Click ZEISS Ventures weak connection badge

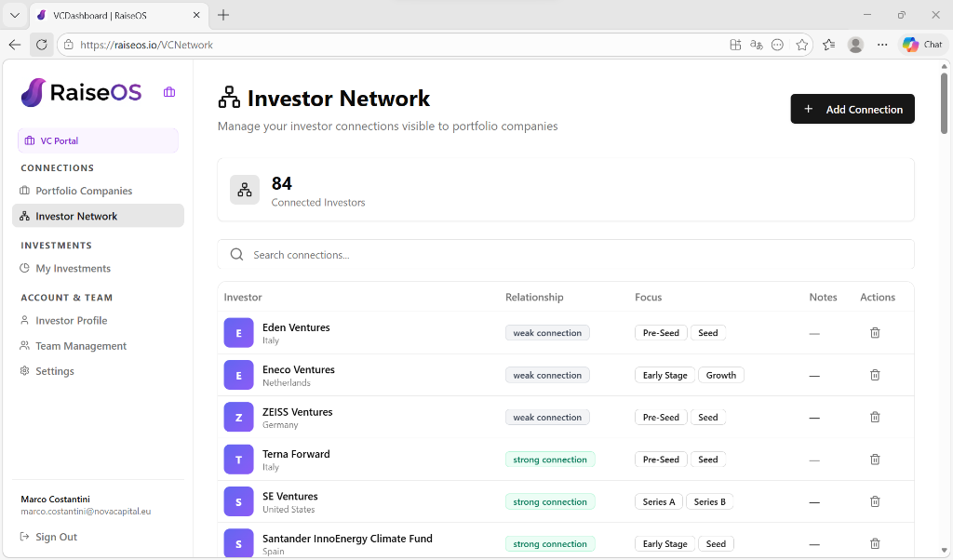(x=547, y=418)
